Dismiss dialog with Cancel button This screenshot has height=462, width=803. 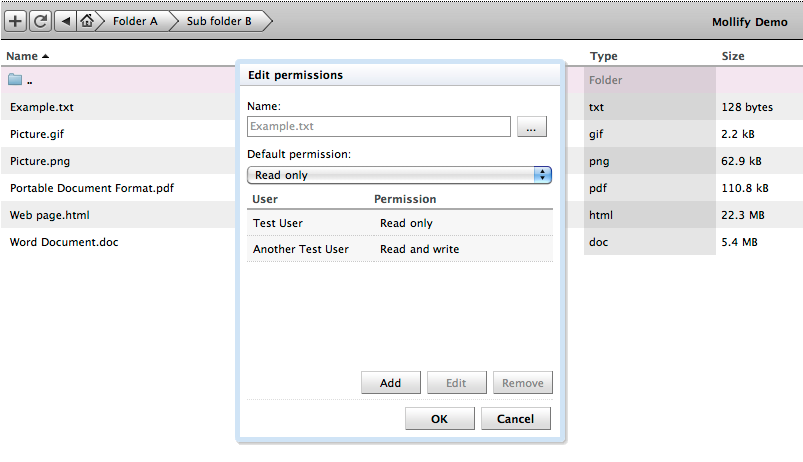(x=516, y=418)
